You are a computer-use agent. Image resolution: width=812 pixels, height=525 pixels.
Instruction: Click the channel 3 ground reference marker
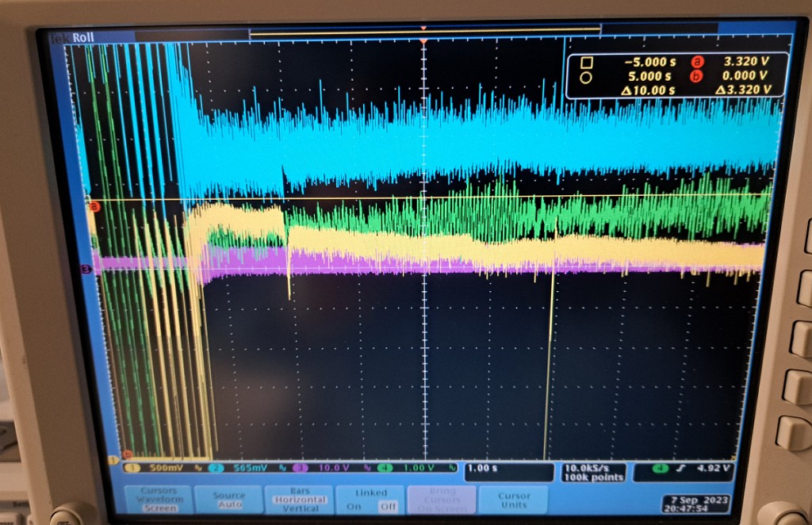[x=86, y=270]
